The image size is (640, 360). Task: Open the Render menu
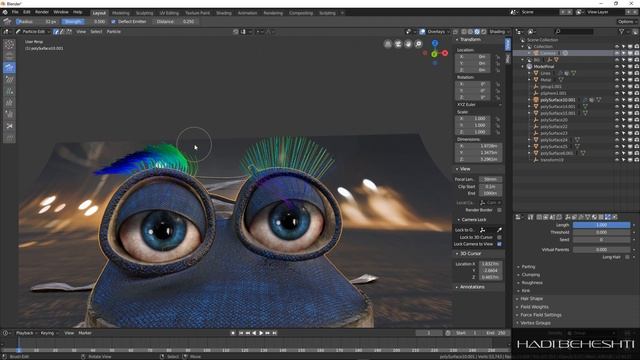pos(42,12)
